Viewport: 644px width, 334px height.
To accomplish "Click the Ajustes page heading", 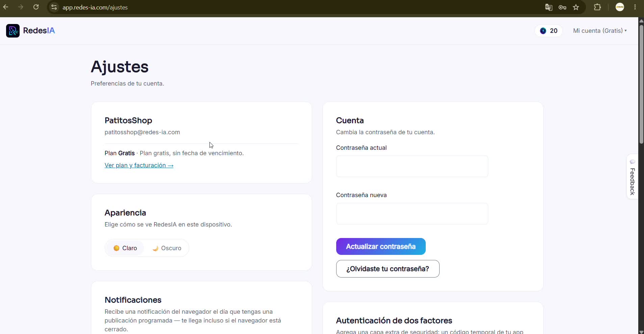I will [x=120, y=67].
